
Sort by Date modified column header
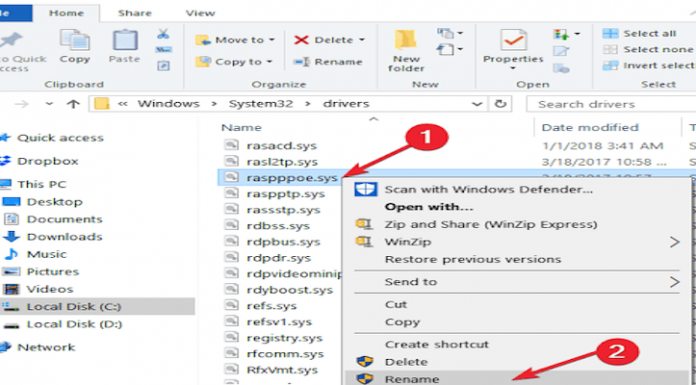[590, 127]
